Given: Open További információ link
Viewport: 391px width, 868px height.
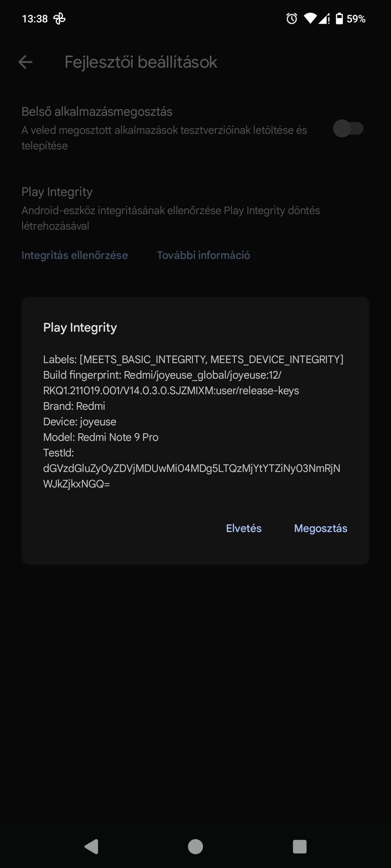Looking at the screenshot, I should tap(203, 255).
